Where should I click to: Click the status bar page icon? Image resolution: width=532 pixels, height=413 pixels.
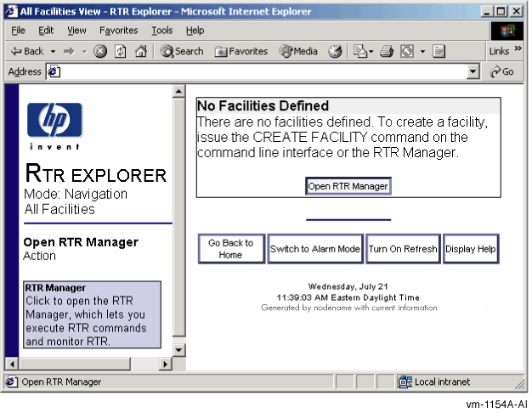(x=11, y=382)
